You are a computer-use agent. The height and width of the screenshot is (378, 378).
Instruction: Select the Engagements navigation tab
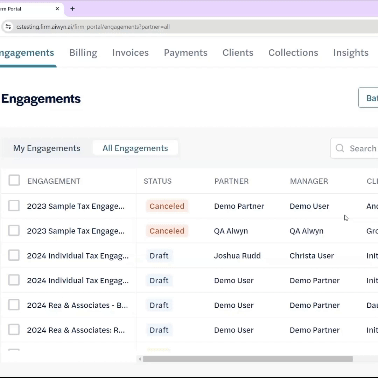click(27, 53)
